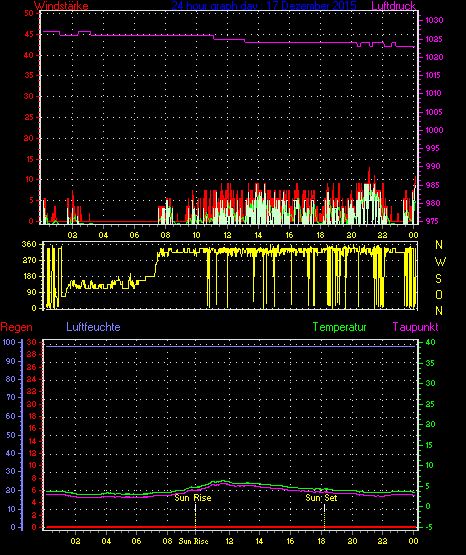
Task: Click the 22 hour label under the wind graph
Action: (x=382, y=235)
